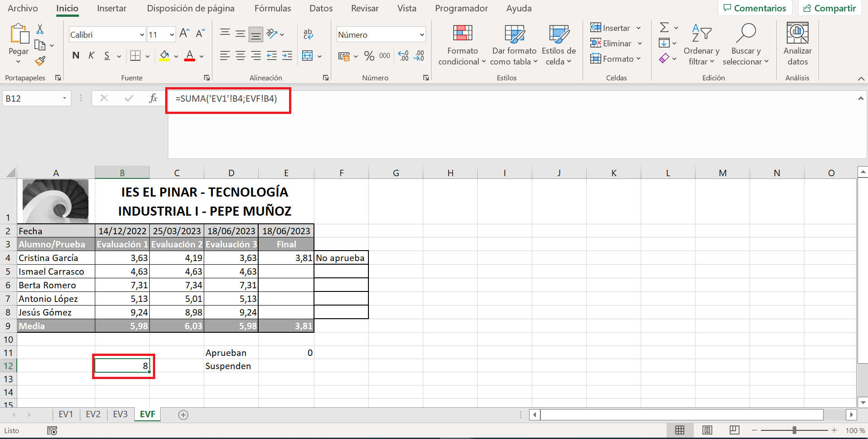Apply percent style
Image resolution: width=868 pixels, height=439 pixels.
(369, 56)
